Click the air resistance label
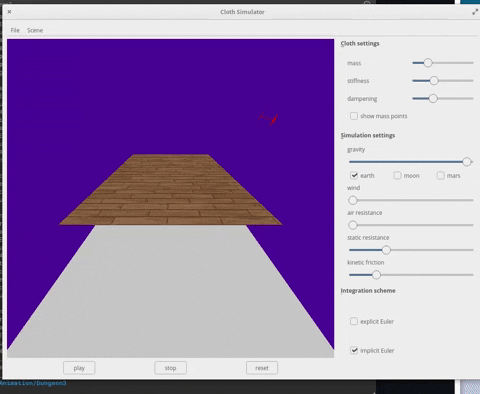This screenshot has height=394, width=480. pos(364,213)
